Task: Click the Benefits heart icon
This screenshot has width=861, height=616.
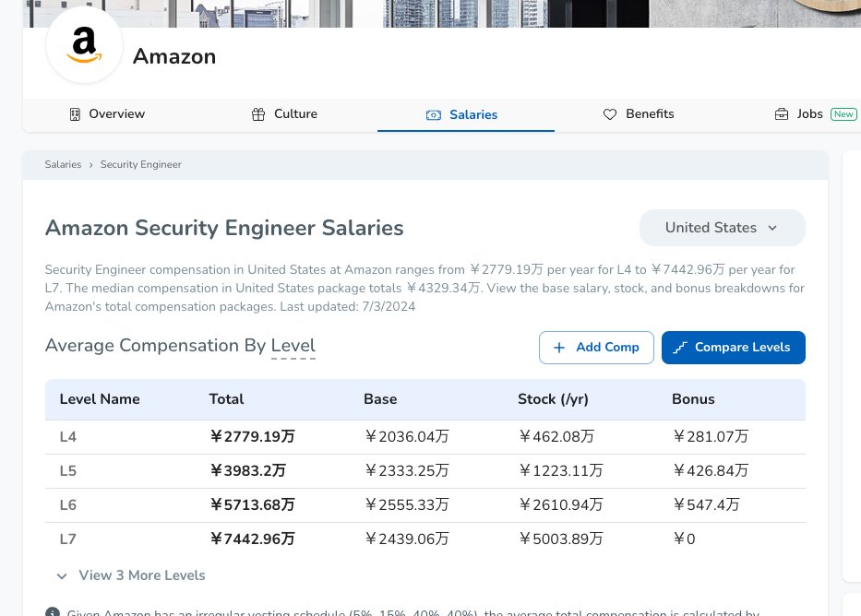Action: tap(610, 114)
